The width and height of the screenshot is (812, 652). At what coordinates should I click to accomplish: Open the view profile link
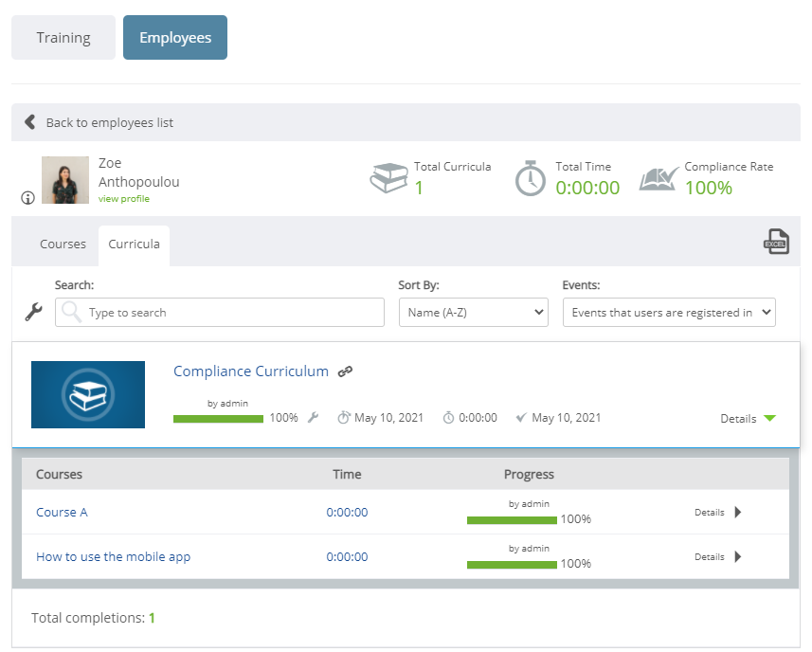[124, 199]
